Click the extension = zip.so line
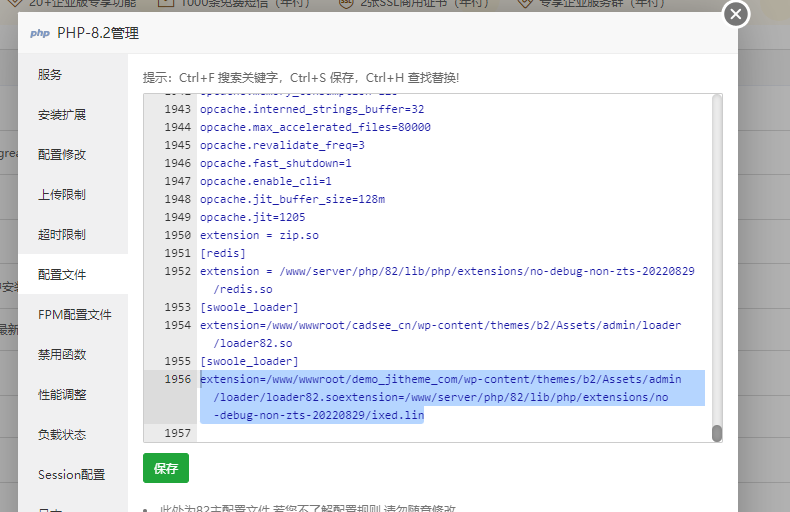Viewport: 790px width, 512px height. [x=259, y=235]
